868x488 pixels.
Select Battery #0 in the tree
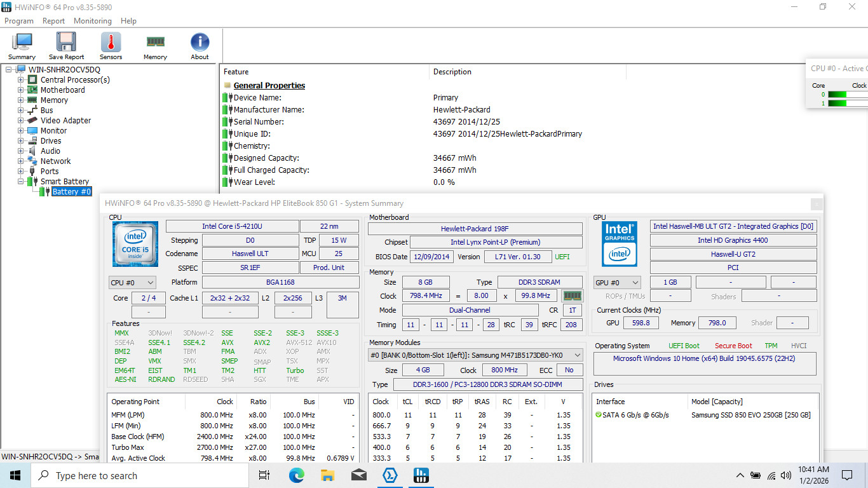click(x=71, y=192)
